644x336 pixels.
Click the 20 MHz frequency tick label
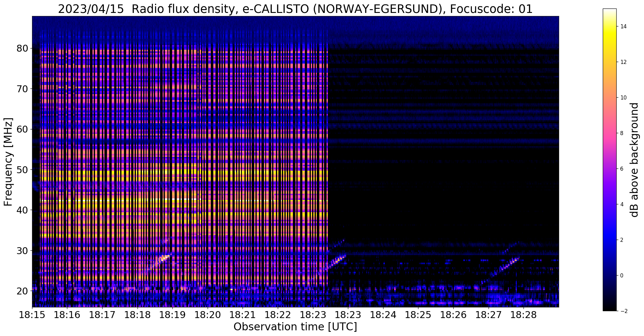(x=22, y=291)
